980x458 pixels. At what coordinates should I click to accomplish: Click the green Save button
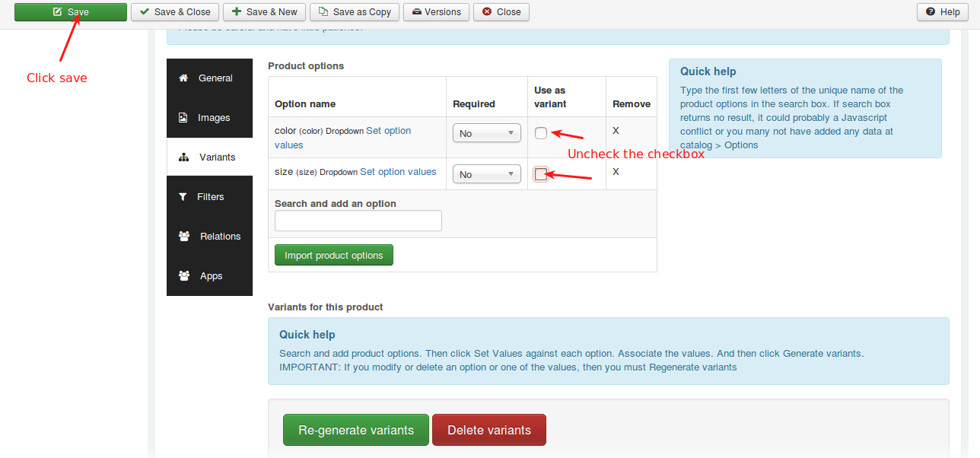[71, 12]
